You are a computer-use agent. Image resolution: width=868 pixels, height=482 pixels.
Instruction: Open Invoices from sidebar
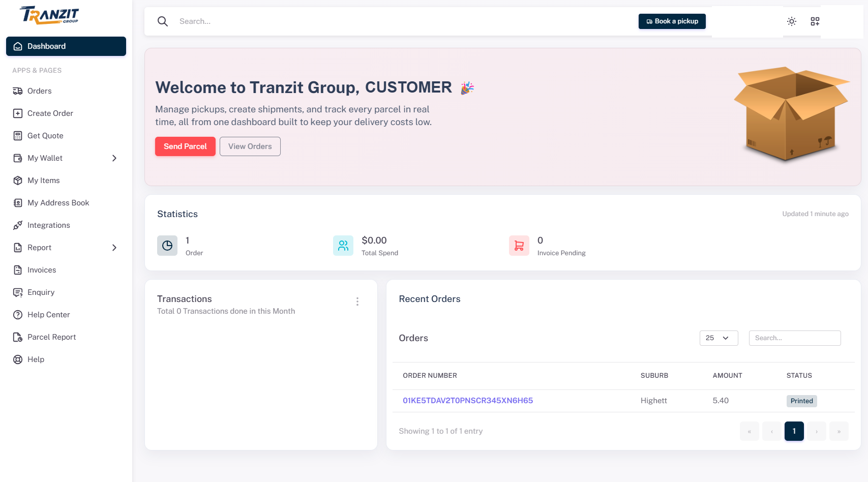(66, 270)
